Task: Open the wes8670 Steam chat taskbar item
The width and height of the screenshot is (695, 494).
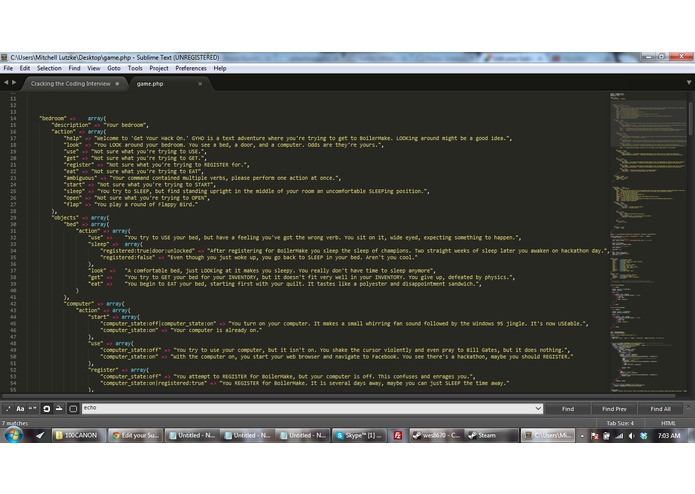Action: coord(437,436)
